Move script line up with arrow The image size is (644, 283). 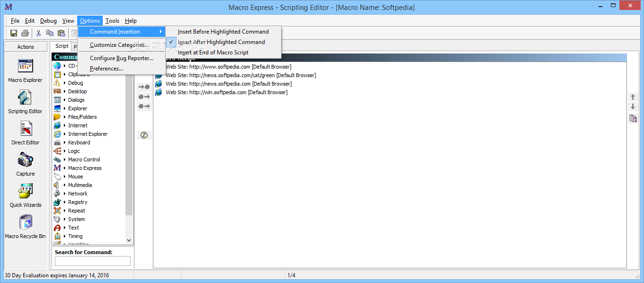(x=633, y=97)
